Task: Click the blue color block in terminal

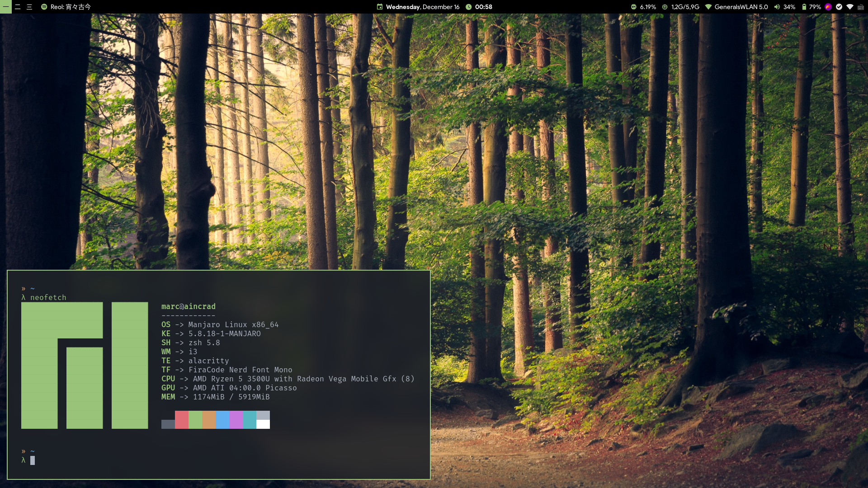Action: coord(222,420)
